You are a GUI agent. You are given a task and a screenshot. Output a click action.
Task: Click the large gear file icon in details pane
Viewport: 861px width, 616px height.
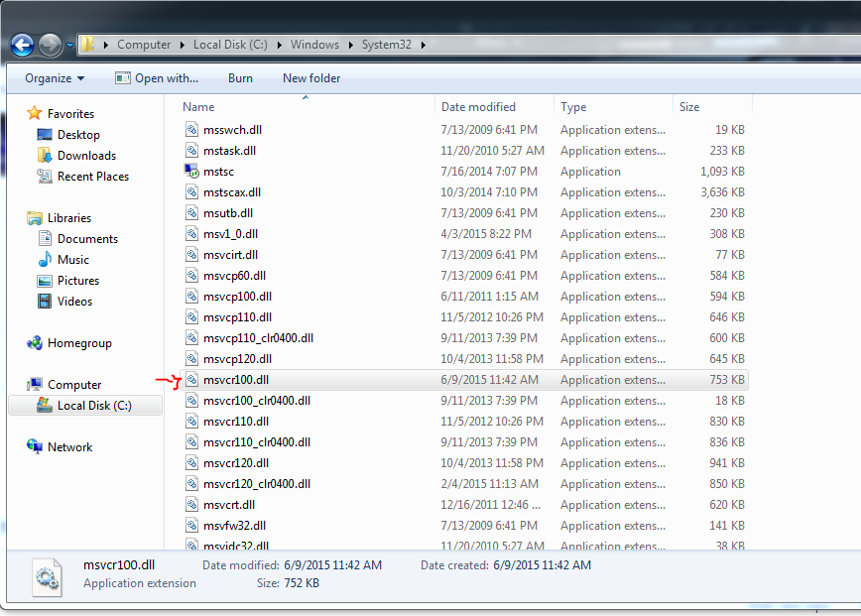click(x=47, y=577)
